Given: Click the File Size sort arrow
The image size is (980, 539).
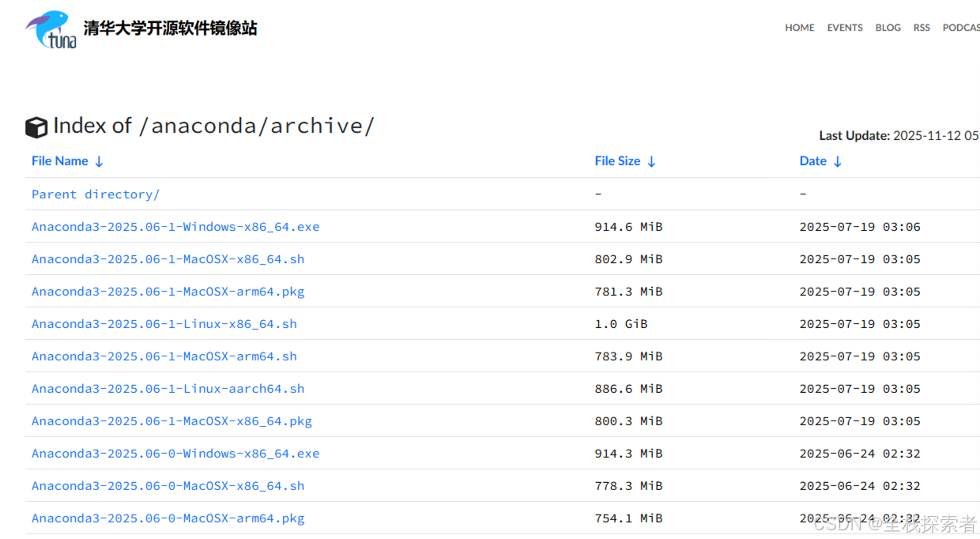Looking at the screenshot, I should point(651,161).
